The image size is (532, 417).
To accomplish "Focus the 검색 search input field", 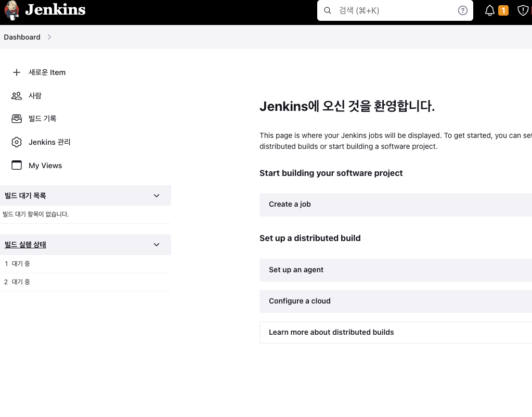I will 395,10.
